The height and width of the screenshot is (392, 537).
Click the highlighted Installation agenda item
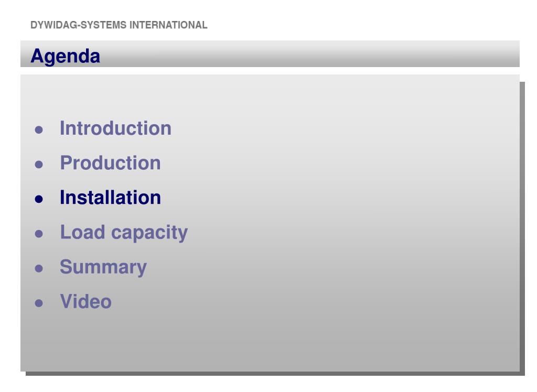[110, 198]
